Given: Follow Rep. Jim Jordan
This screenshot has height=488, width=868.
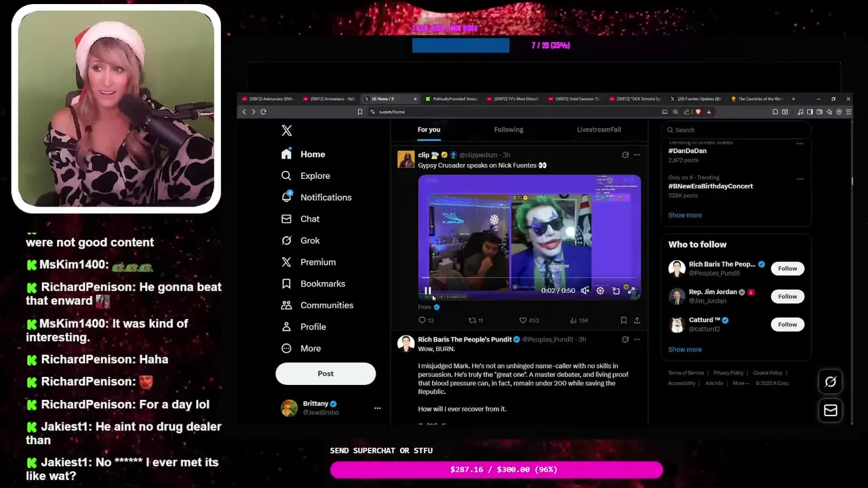Looking at the screenshot, I should 787,296.
